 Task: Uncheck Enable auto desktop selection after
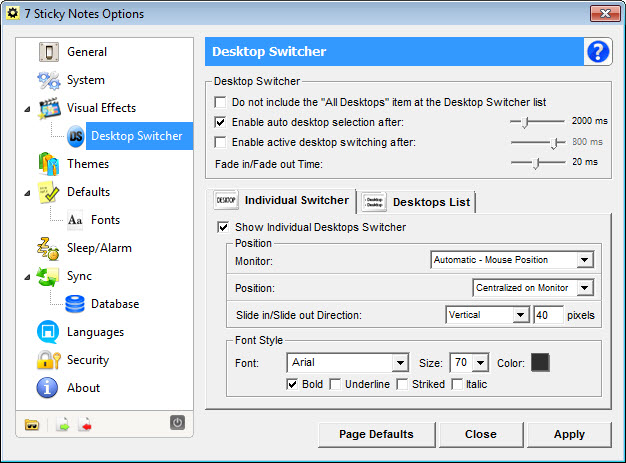tap(220, 122)
